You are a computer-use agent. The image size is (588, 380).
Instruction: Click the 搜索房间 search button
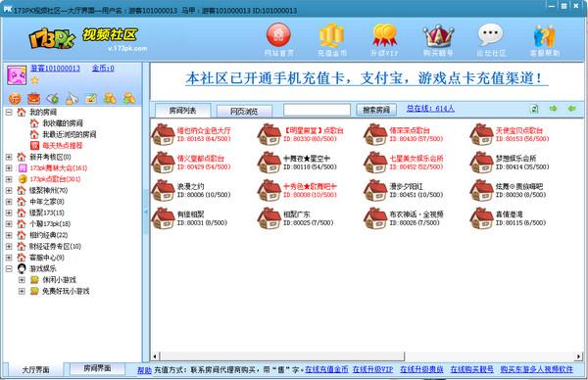[376, 110]
